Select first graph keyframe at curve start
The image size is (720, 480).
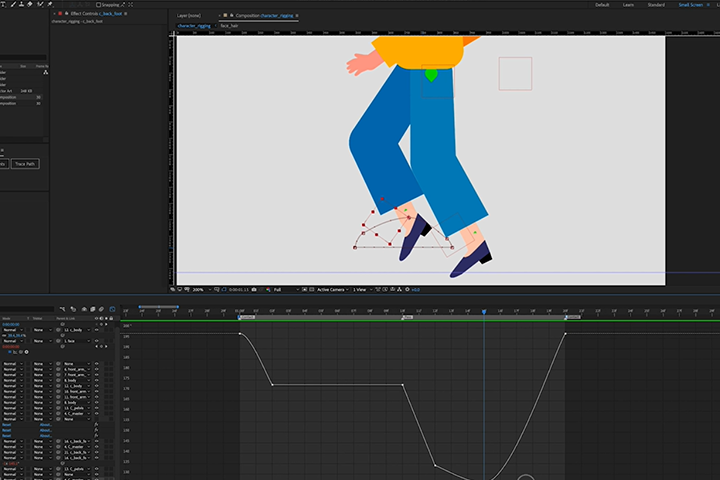click(x=240, y=333)
